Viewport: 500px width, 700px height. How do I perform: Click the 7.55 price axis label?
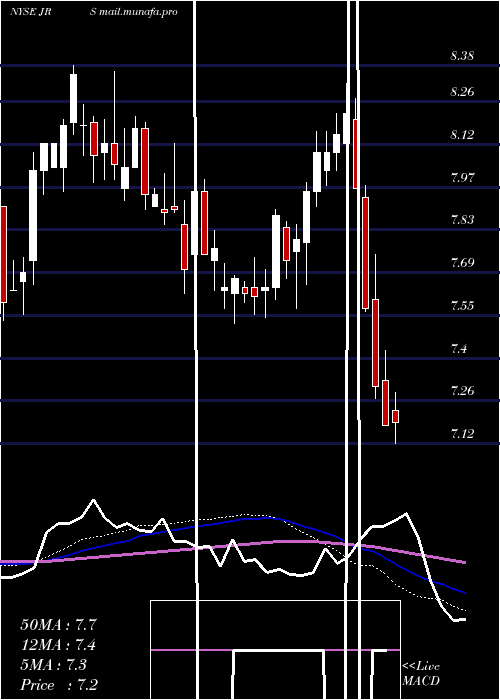(462, 306)
